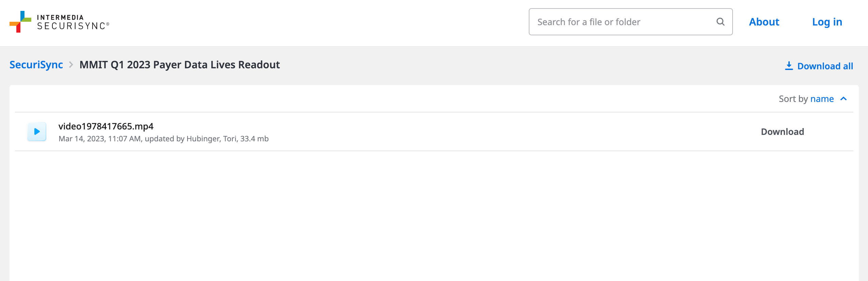Click the download arrow icon beside Download all
The image size is (868, 281).
coord(789,66)
